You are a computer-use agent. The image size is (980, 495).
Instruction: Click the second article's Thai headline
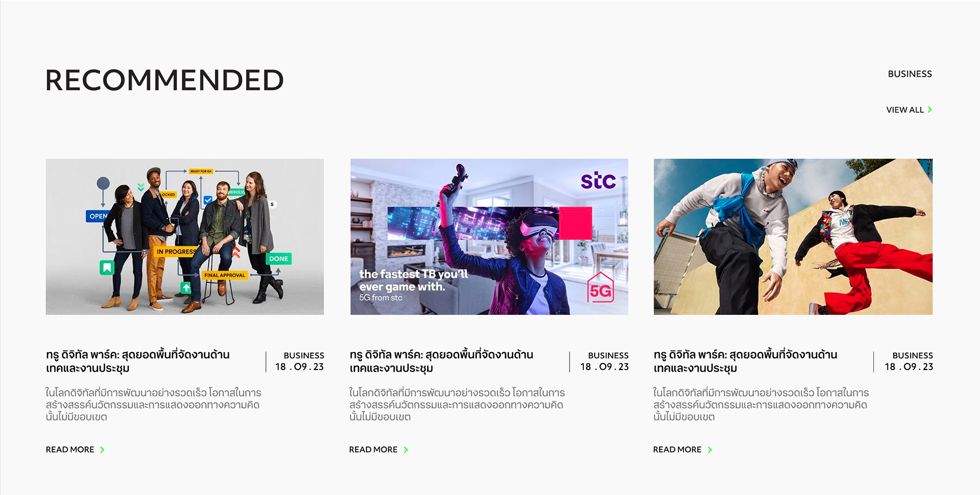coord(442,361)
